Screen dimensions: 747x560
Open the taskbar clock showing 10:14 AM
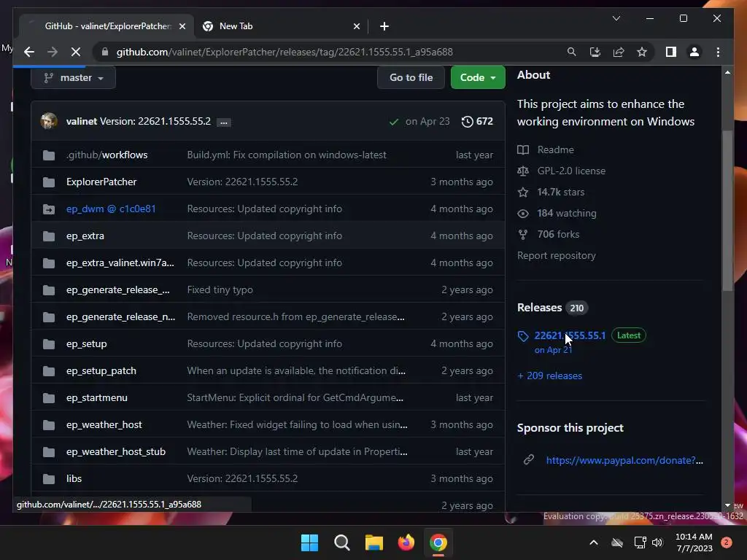pos(694,542)
